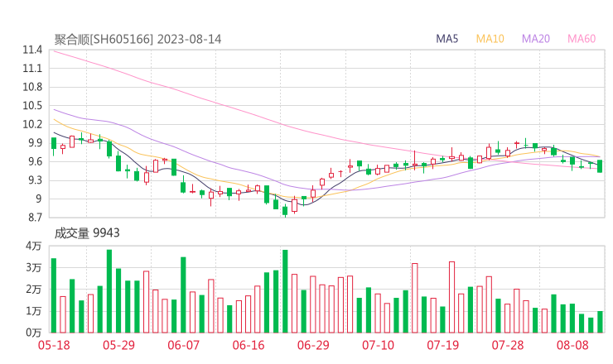Click the 07-10 date axis label
This screenshot has height=364, width=613.
coord(378,345)
